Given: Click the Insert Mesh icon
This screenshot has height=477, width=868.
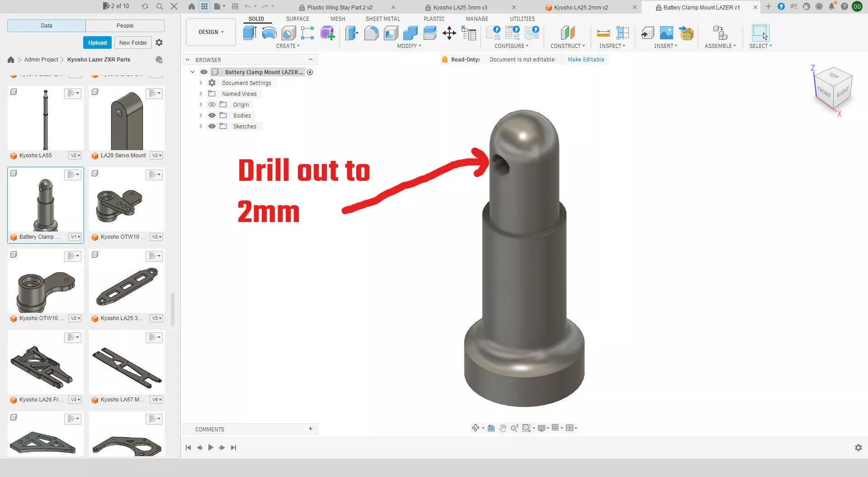Looking at the screenshot, I should tap(686, 33).
